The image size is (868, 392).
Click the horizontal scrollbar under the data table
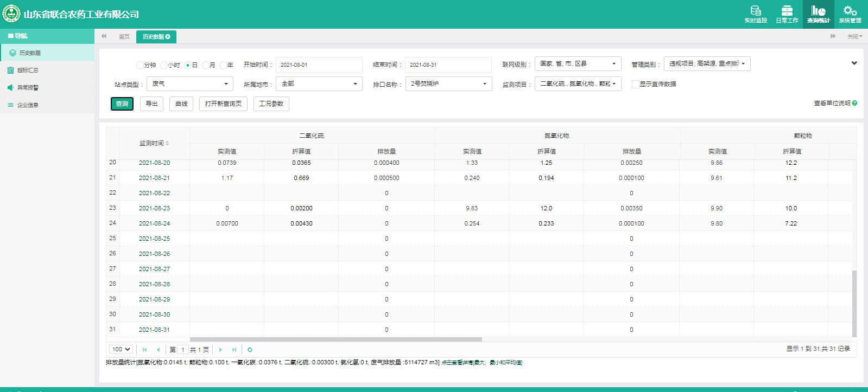coord(335,339)
